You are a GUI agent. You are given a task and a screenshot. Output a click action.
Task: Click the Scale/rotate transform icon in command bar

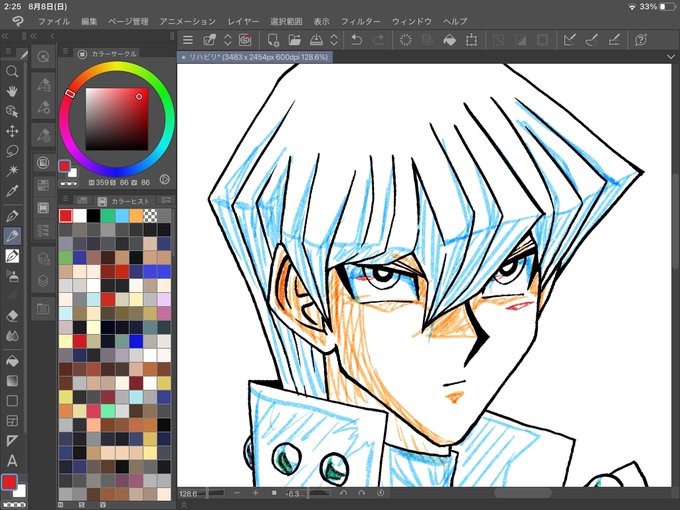click(471, 40)
